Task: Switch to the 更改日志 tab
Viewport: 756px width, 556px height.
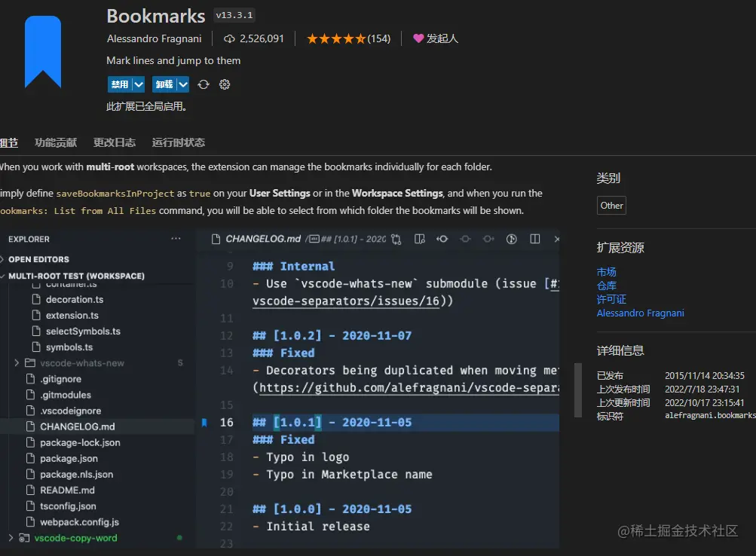Action: (x=115, y=142)
